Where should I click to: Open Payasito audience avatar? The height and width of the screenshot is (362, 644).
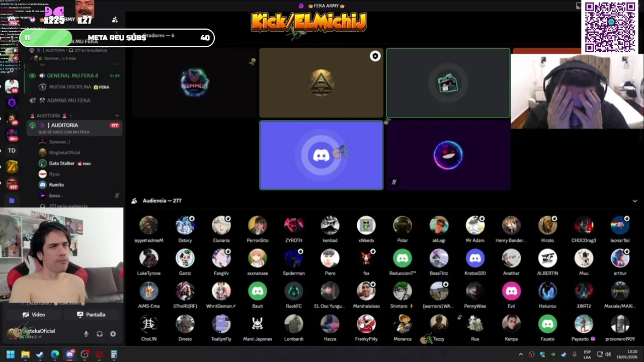click(584, 324)
